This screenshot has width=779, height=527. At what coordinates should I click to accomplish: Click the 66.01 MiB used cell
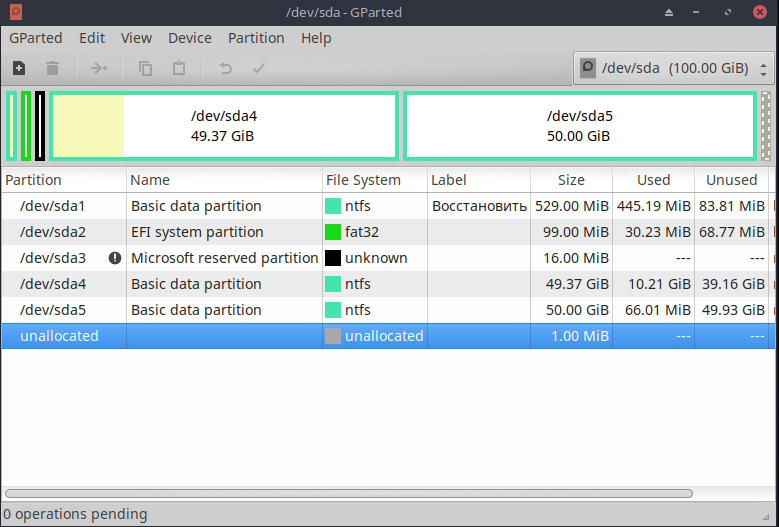(653, 310)
